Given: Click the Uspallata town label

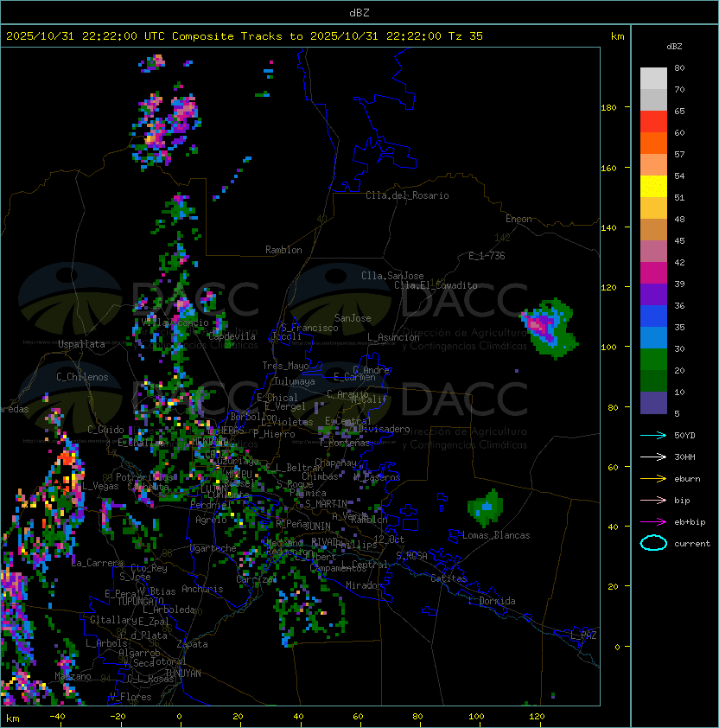Looking at the screenshot, I should click(81, 344).
